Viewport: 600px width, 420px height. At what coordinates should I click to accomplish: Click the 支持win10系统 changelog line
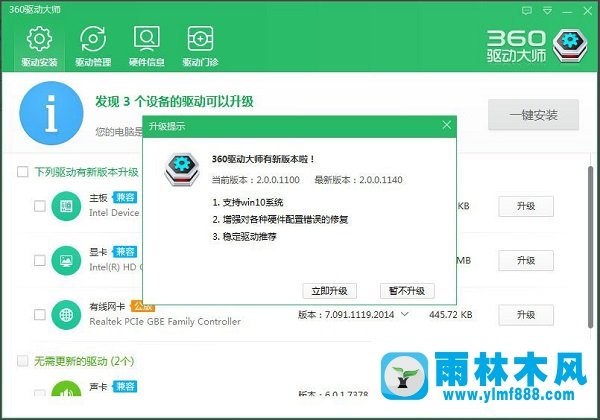pos(248,202)
